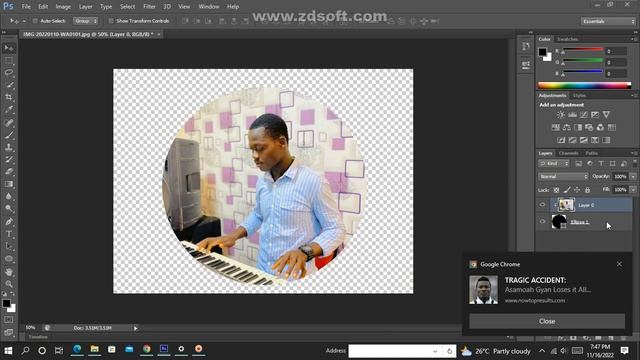Viewport: 640px width, 360px height.
Task: Open the Normal blend mode dropdown
Action: point(563,177)
